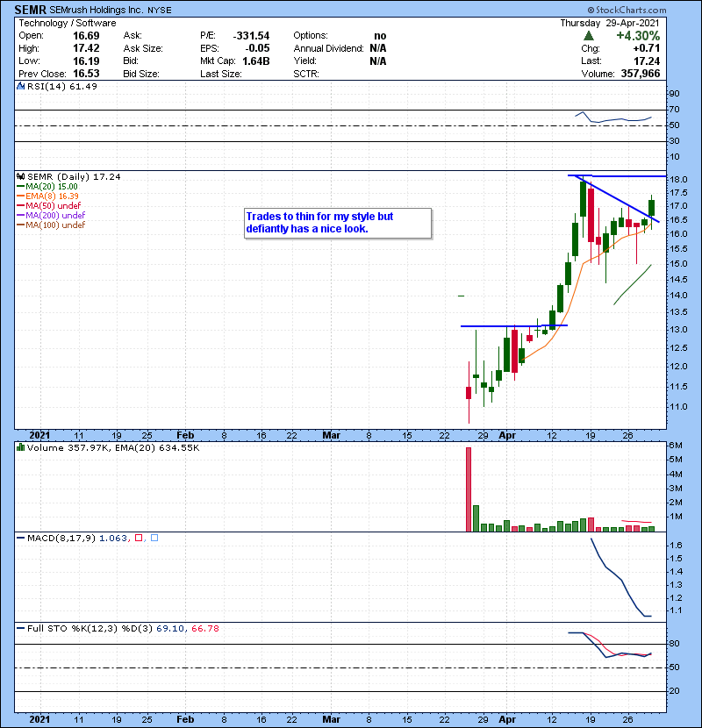
Task: Click the Stochastic %D value 66.78
Action: coord(205,629)
